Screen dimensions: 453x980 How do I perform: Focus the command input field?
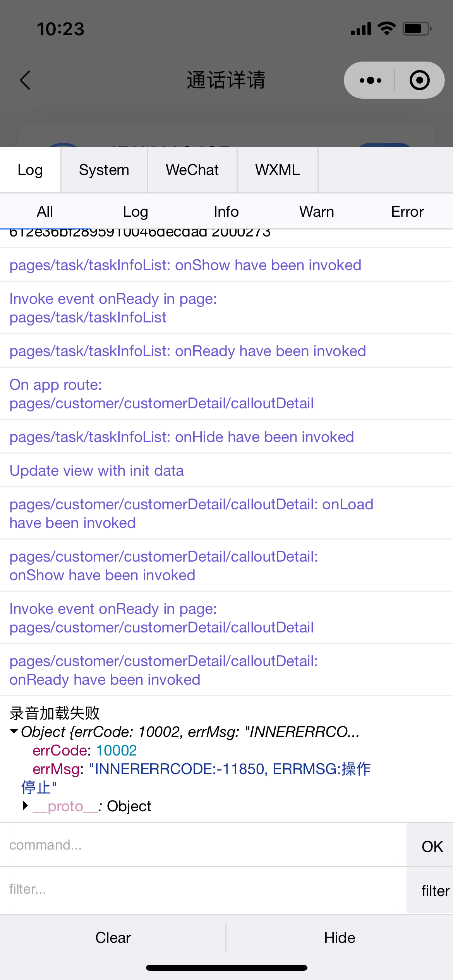point(201,845)
